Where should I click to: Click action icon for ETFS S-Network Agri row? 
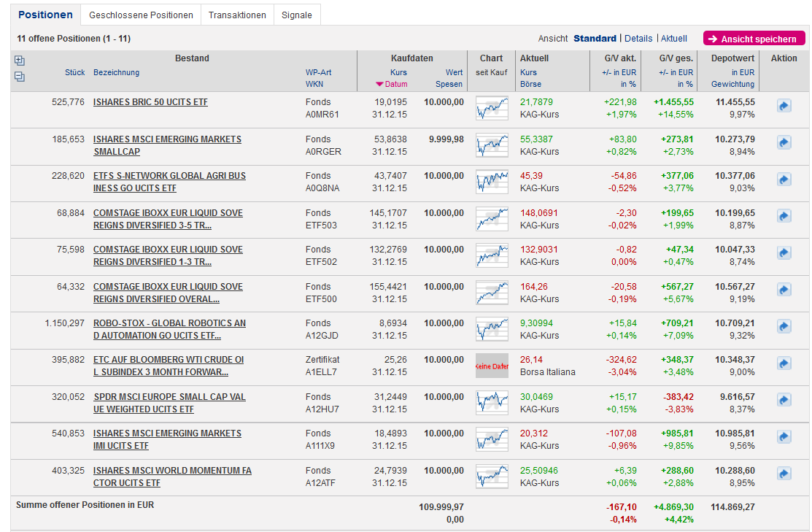click(784, 180)
